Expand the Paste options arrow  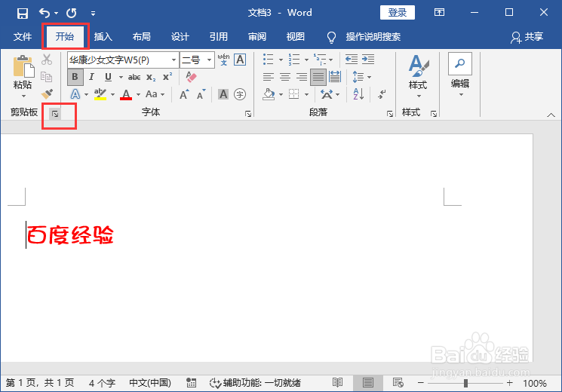click(23, 96)
